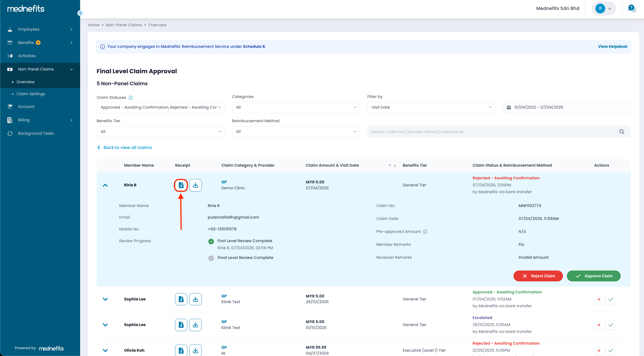Viewport: 644px width, 356px height.
Task: Approve Olivia Koh's claim with check icon
Action: coord(610,350)
